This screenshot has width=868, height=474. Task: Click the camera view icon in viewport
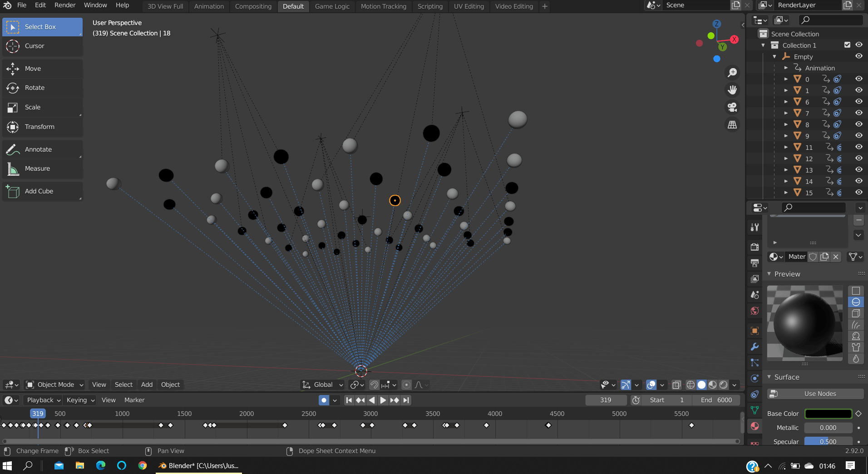point(732,107)
